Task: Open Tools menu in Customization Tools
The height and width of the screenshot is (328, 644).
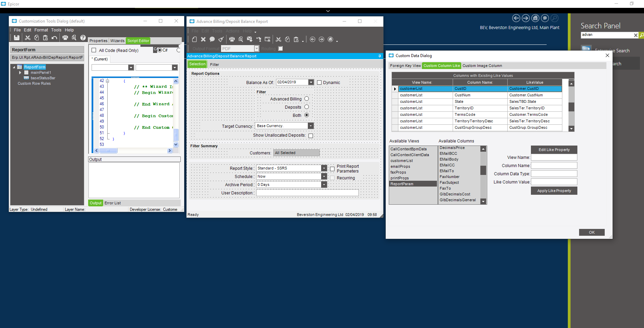Action: 56,30
